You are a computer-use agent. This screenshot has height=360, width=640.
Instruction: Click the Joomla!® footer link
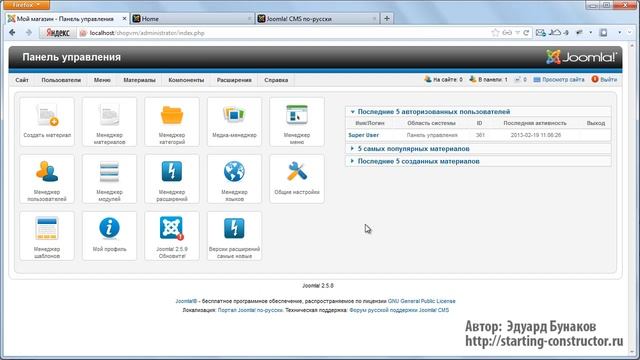pyautogui.click(x=186, y=301)
